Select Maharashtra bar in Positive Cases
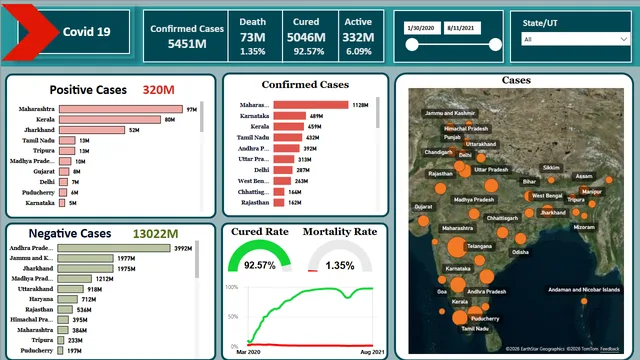The height and width of the screenshot is (360, 640). click(x=121, y=109)
